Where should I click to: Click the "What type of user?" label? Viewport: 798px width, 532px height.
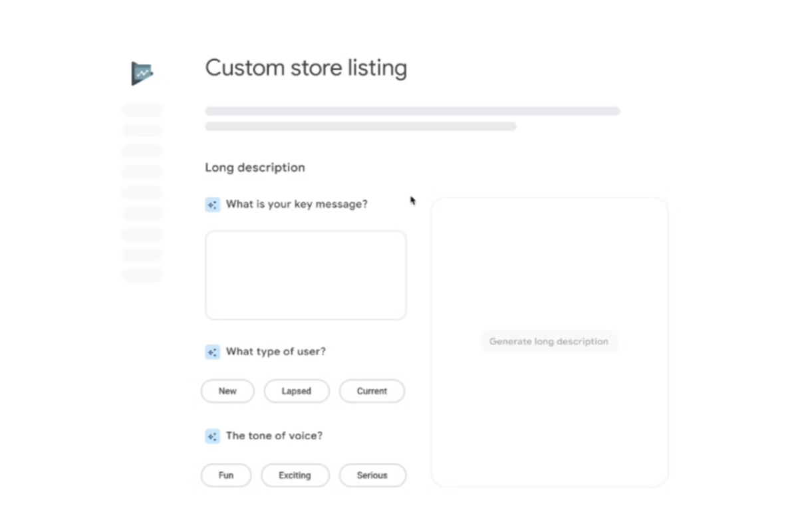276,351
